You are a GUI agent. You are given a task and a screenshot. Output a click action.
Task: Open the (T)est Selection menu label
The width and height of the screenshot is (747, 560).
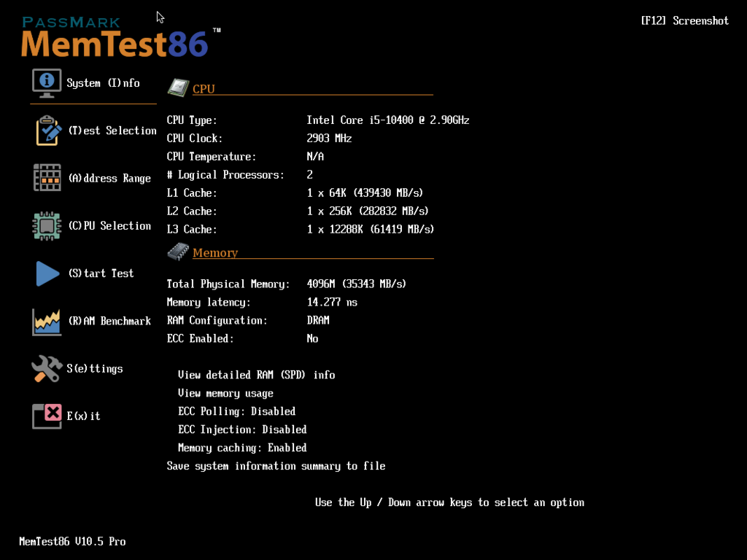(112, 131)
